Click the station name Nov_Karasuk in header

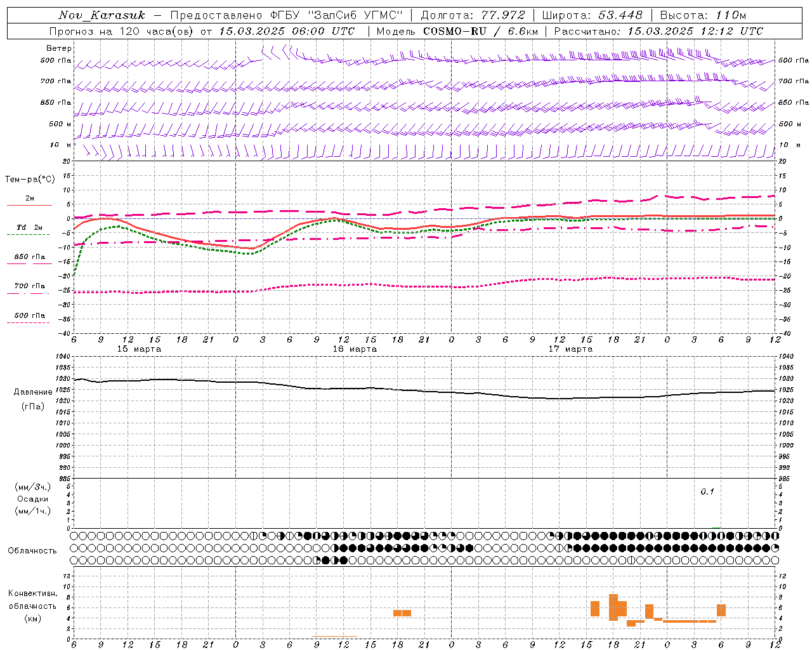[x=101, y=15]
